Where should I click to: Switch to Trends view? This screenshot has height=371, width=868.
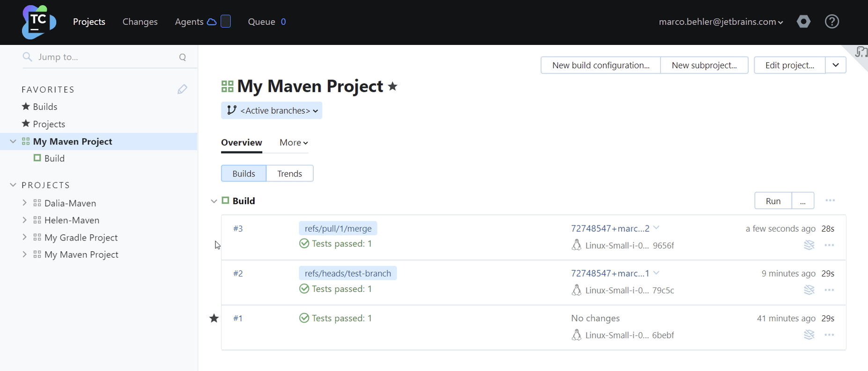click(289, 174)
